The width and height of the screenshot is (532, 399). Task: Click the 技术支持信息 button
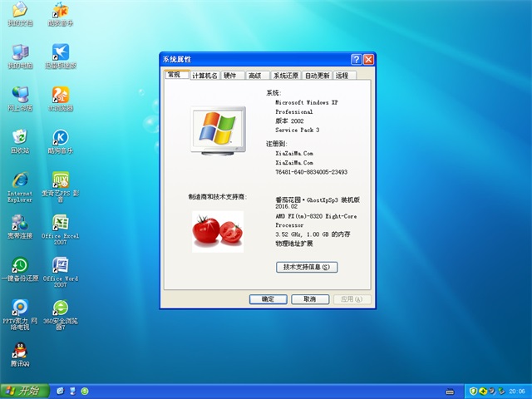coord(307,267)
